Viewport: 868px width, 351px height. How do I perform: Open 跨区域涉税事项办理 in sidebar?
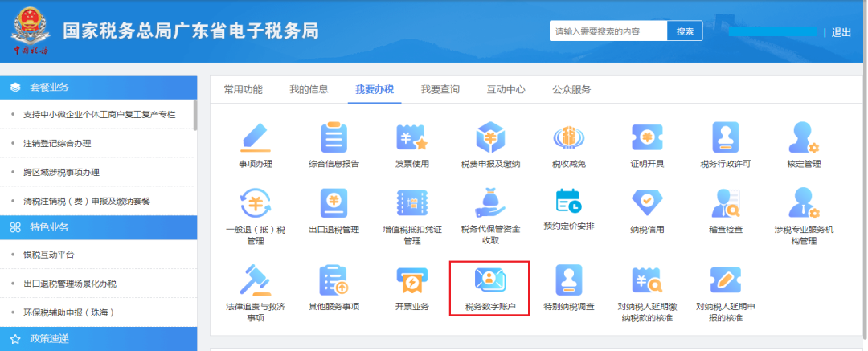click(x=61, y=172)
